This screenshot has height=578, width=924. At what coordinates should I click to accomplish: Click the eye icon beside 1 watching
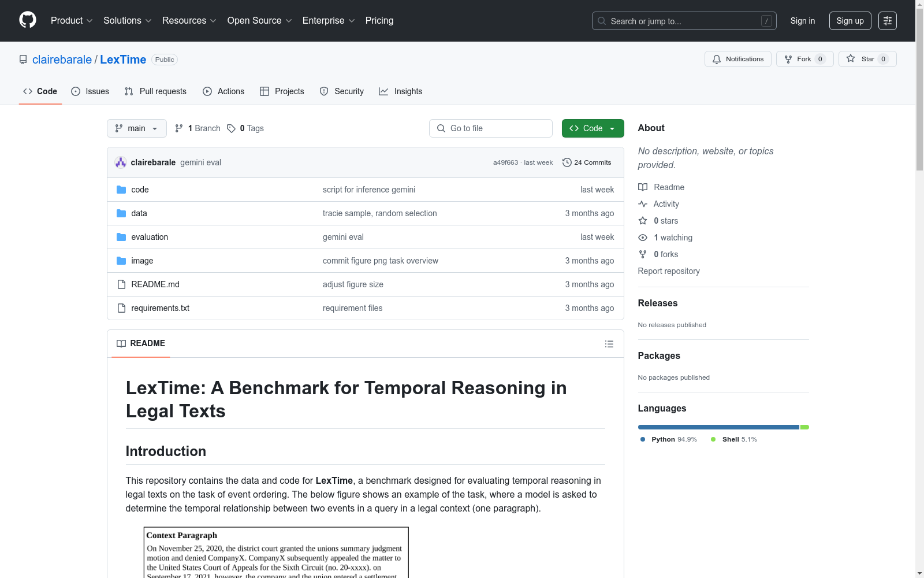643,238
